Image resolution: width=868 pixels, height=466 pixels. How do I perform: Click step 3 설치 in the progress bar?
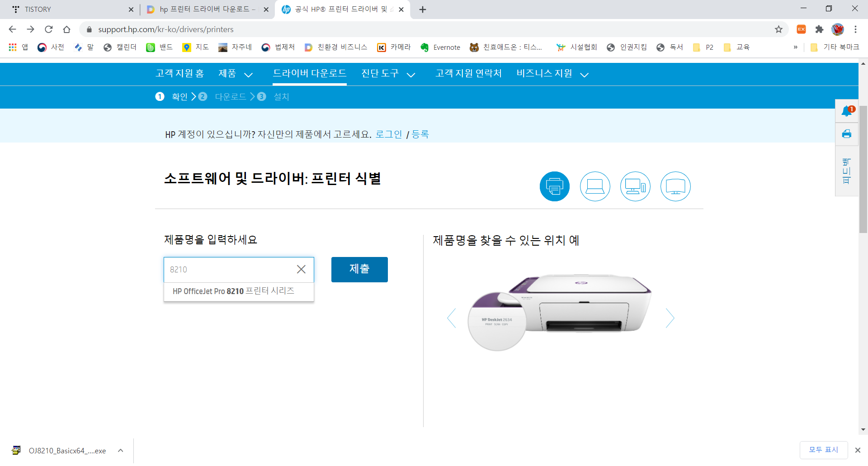[273, 97]
